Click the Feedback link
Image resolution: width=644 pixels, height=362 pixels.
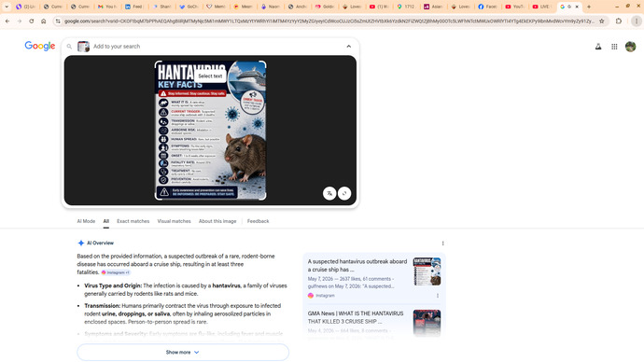click(x=258, y=221)
